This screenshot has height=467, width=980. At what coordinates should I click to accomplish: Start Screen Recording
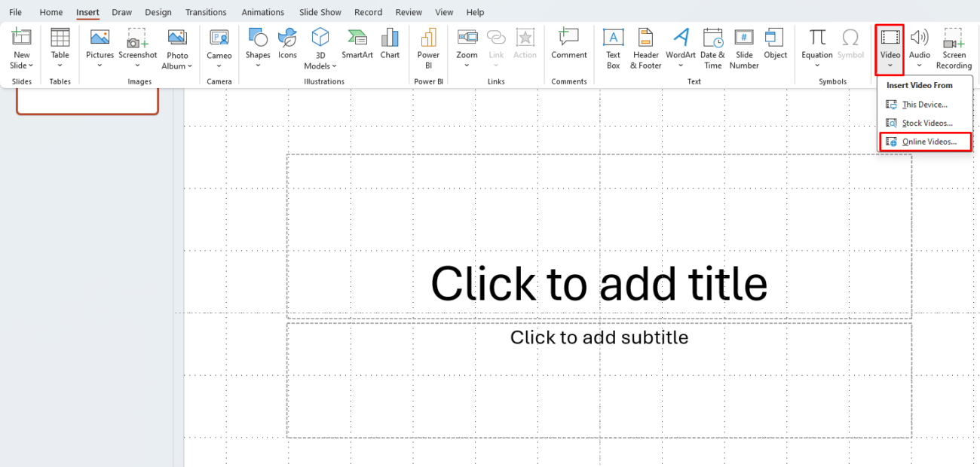coord(954,48)
